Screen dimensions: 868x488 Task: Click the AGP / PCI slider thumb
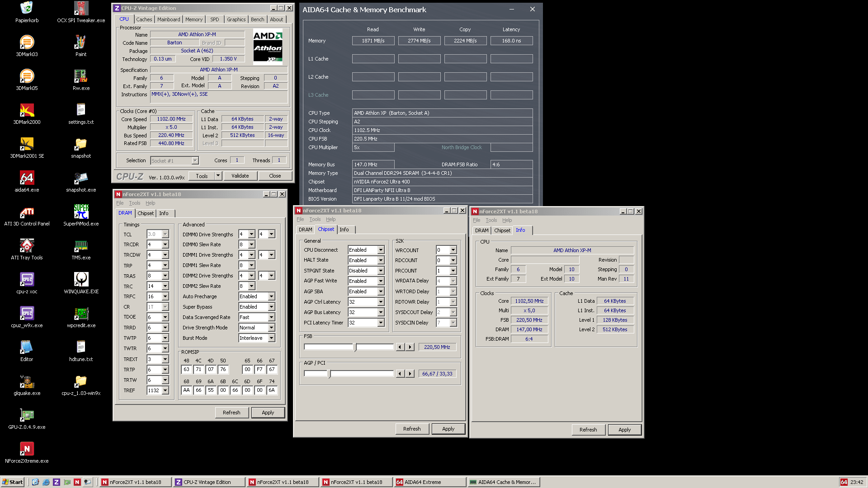tap(329, 374)
